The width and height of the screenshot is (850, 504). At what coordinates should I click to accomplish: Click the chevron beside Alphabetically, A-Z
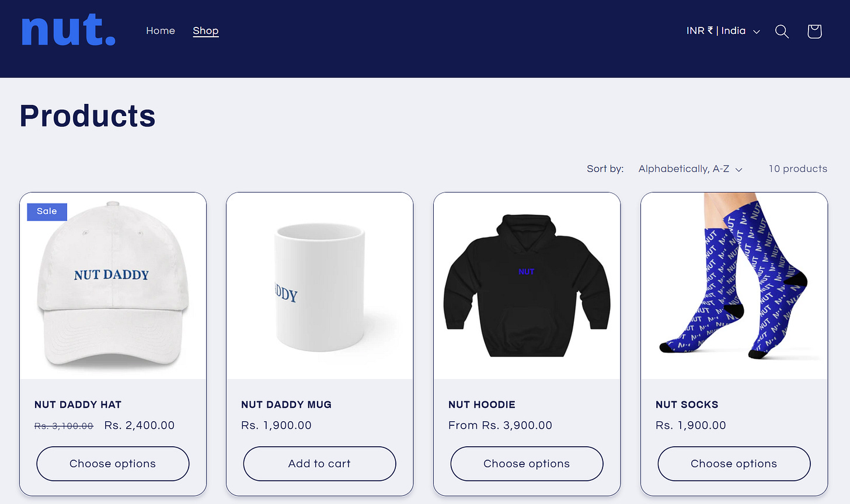tap(738, 170)
